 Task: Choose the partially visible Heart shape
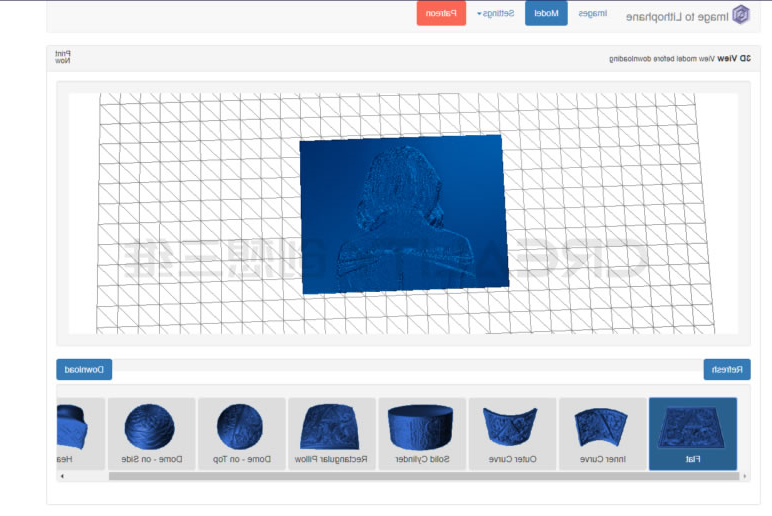[79, 433]
